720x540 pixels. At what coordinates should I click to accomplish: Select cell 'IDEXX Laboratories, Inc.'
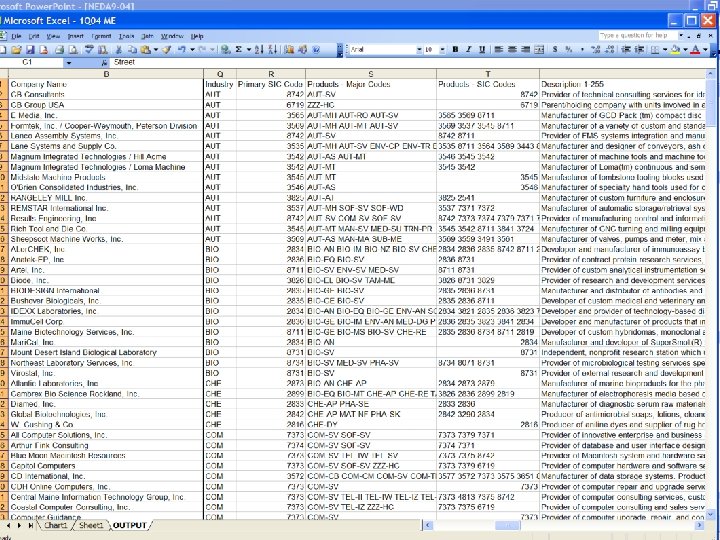[106, 311]
